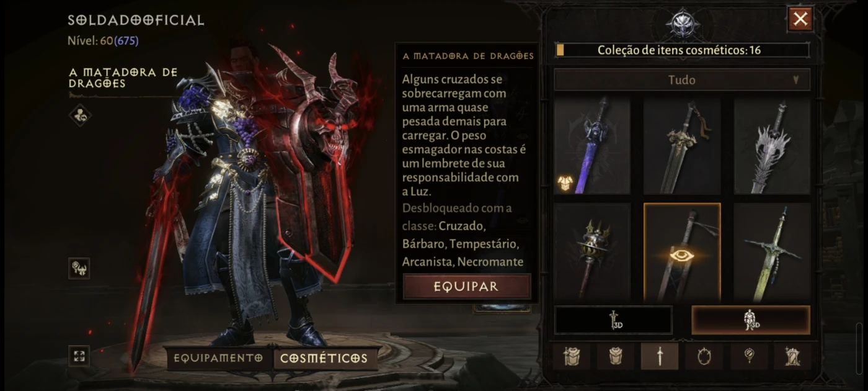Click the fullscreen expand icon at bottom left
The image size is (868, 391).
79,356
